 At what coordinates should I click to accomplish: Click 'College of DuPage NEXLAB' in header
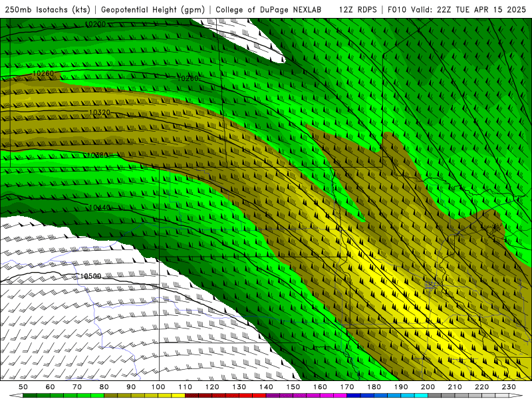tap(269, 10)
